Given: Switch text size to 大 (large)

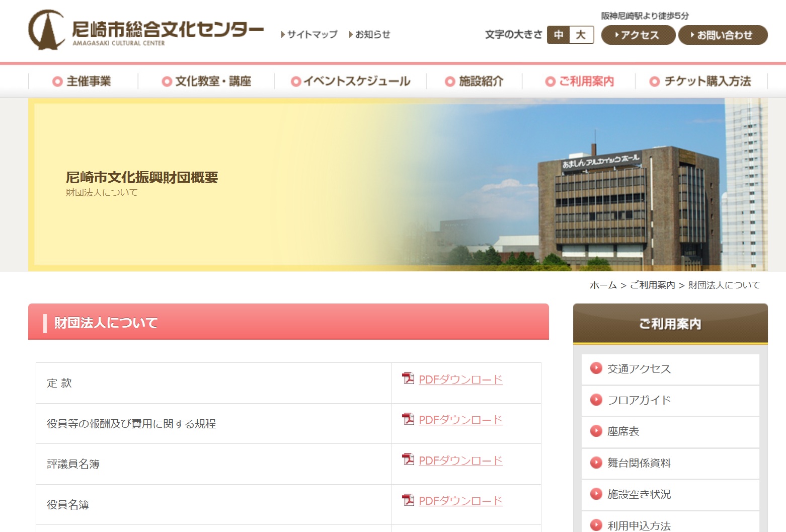Looking at the screenshot, I should (581, 35).
